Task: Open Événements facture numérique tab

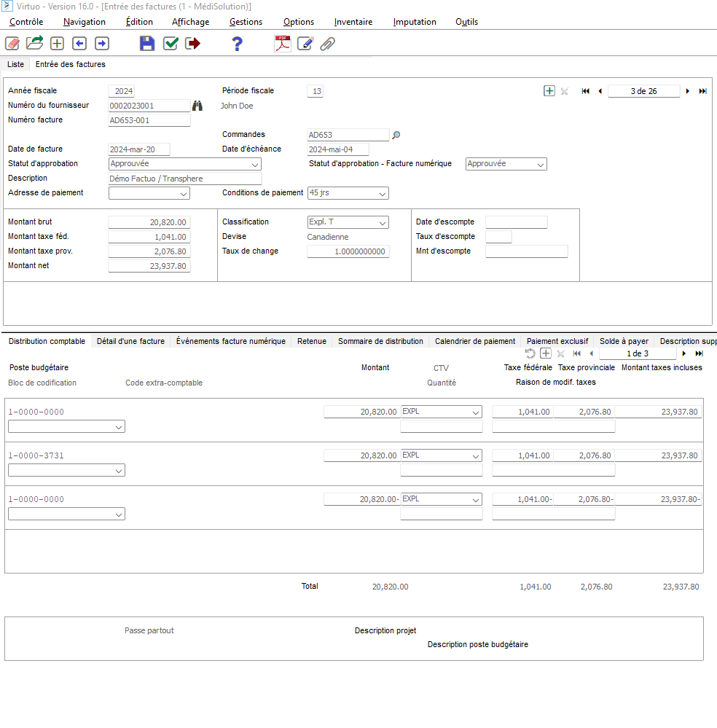Action: pos(231,341)
